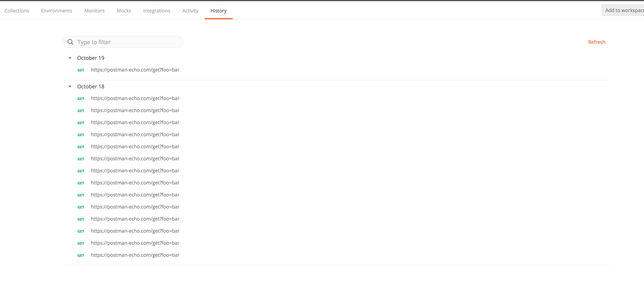This screenshot has width=644, height=307.
Task: Click the Refresh link
Action: 597,42
